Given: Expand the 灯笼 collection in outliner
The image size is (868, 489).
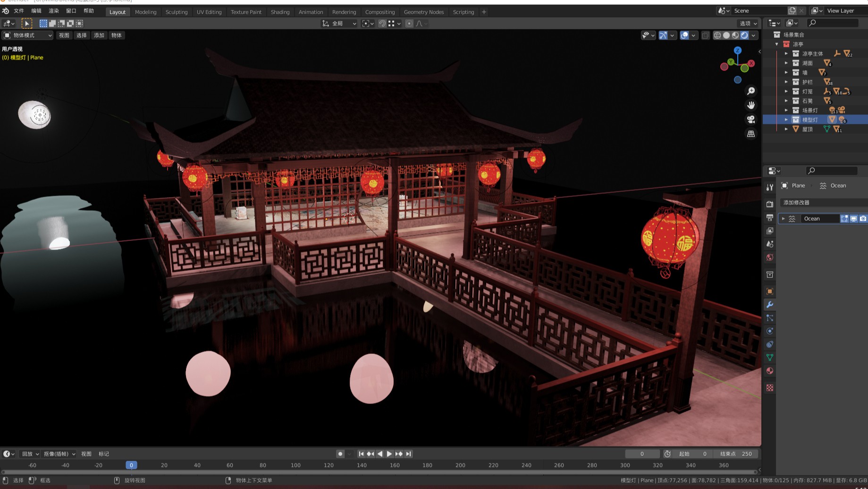Looking at the screenshot, I should [x=786, y=92].
